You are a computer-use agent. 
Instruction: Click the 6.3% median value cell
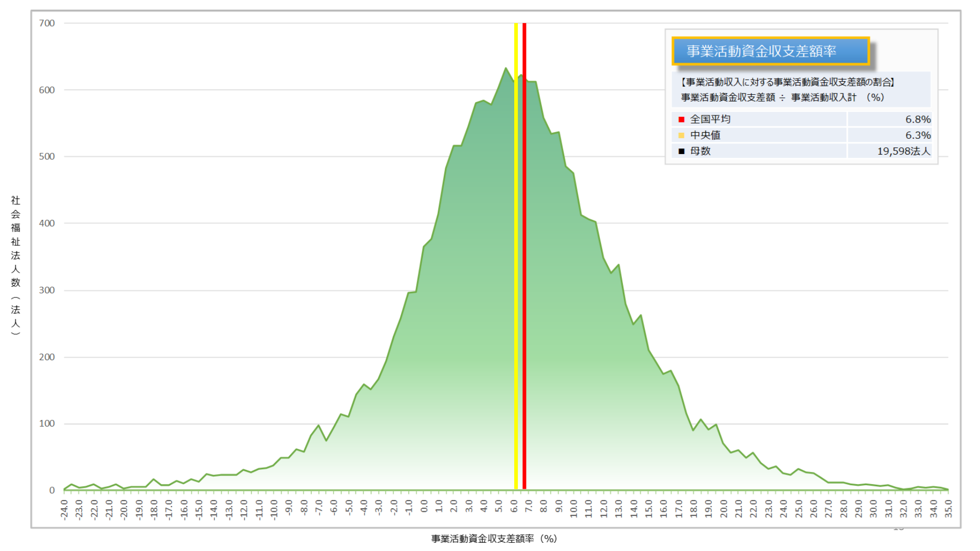(918, 135)
